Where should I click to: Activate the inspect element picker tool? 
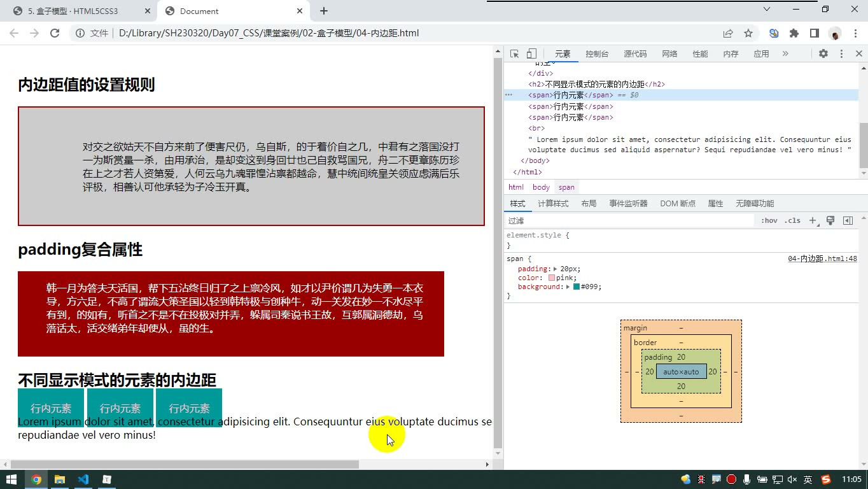515,54
